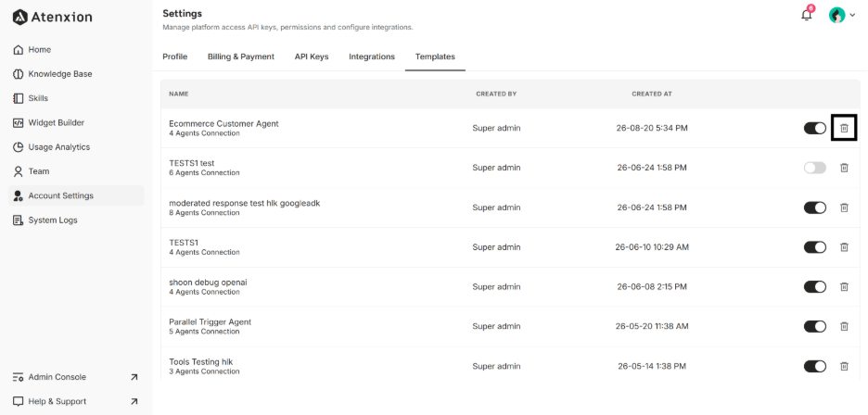Click the CREATED AT column header
868x415 pixels.
point(652,94)
